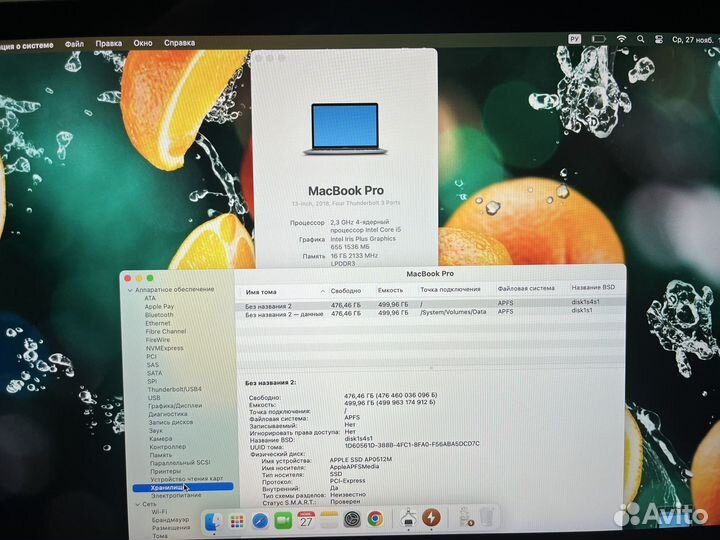Select Звук in the sidebar

pos(156,431)
